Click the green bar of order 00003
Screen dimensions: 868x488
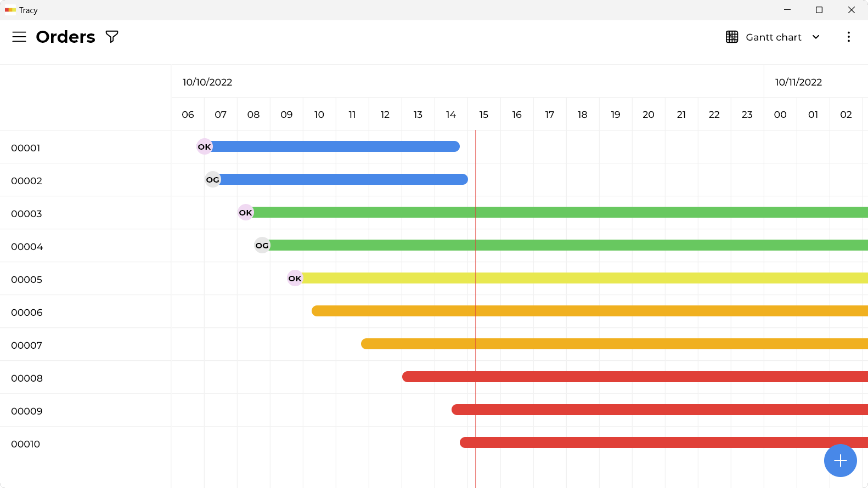[x=560, y=212]
